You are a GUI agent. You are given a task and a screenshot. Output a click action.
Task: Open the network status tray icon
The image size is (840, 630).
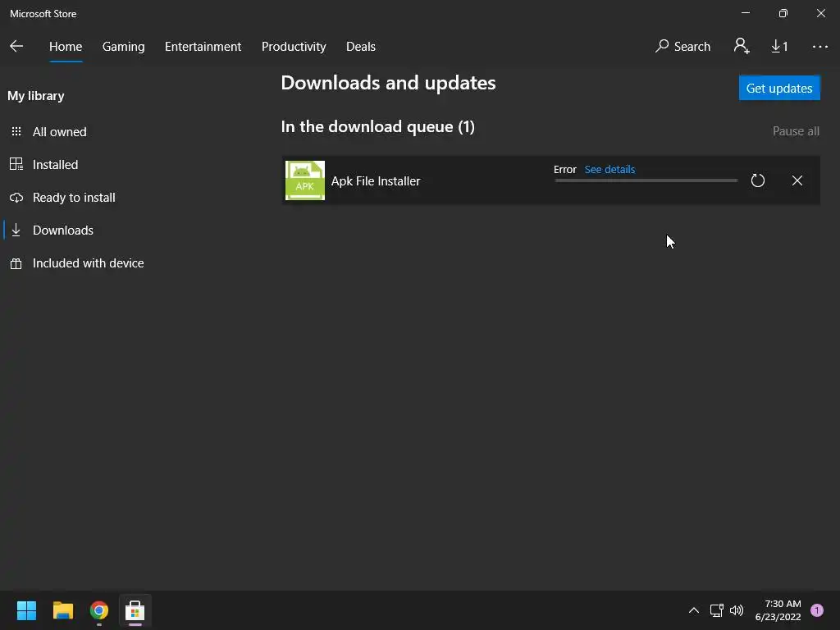tap(716, 610)
